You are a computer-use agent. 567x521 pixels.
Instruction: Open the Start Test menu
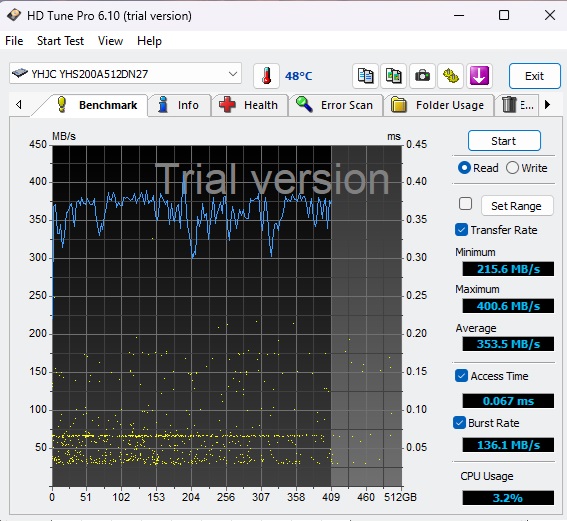click(60, 41)
